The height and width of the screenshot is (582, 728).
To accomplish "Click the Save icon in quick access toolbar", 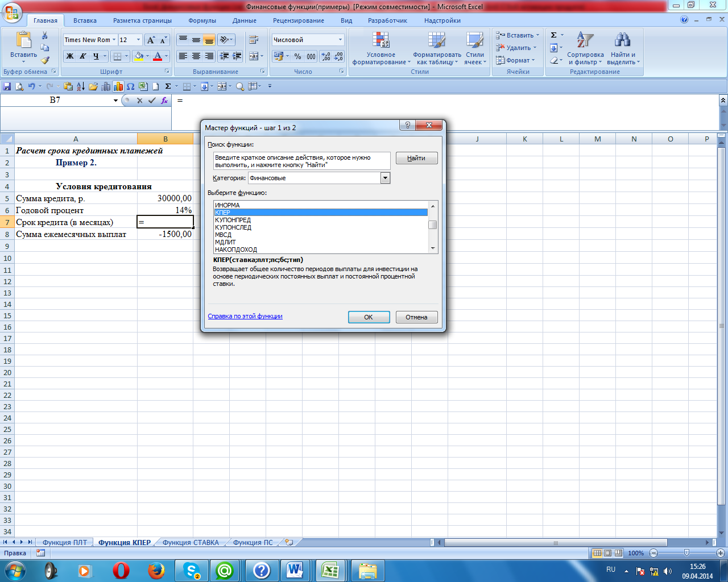I will tap(7, 86).
